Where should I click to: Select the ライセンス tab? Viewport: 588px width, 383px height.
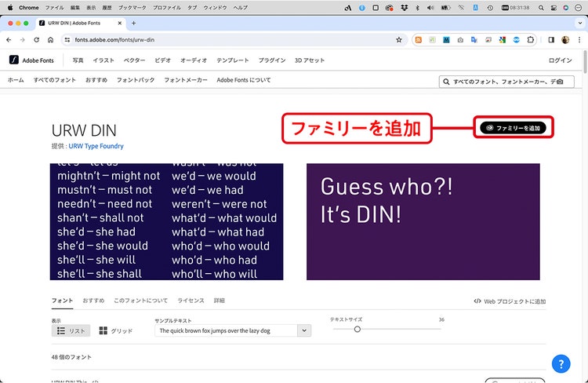pos(191,301)
